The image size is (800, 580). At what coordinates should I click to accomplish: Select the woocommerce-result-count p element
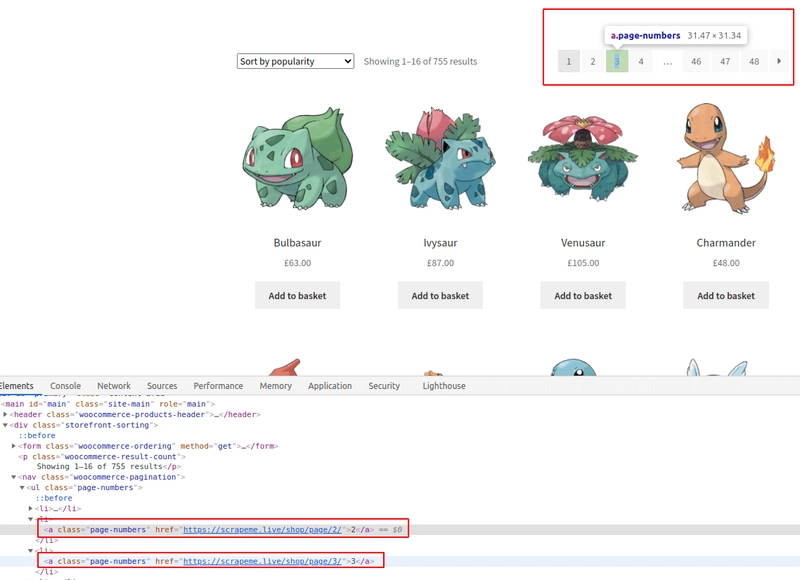pos(103,457)
